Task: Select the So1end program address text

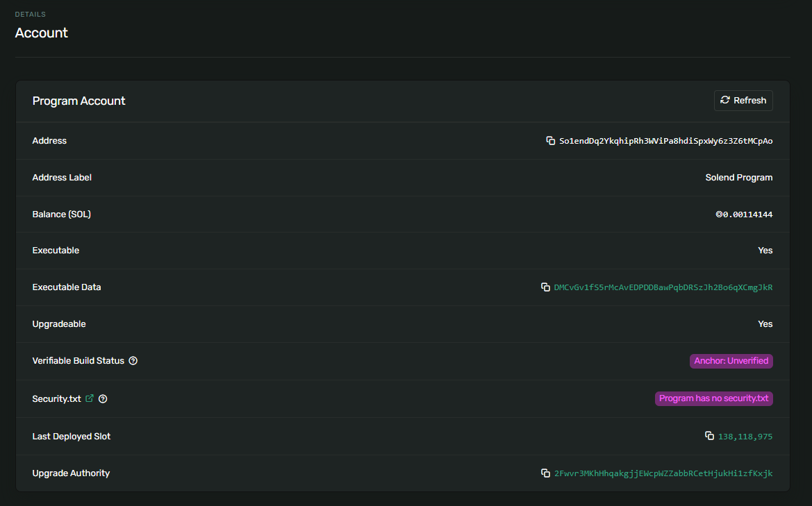Action: click(x=665, y=141)
